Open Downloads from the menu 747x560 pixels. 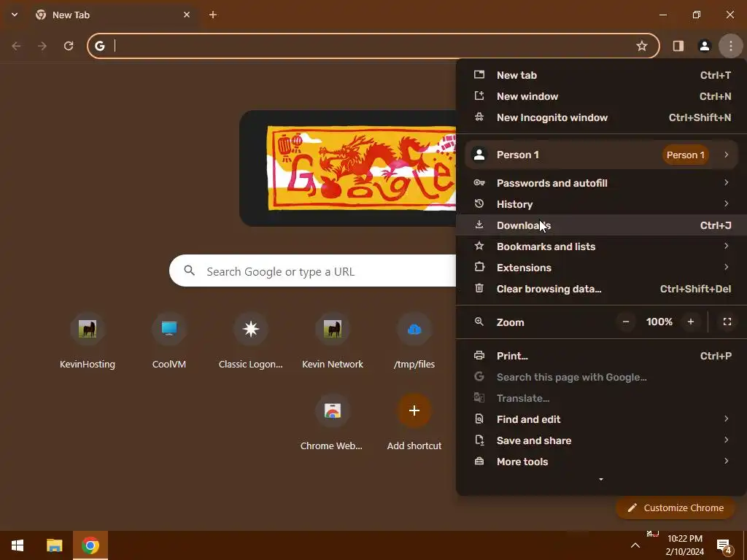click(601, 225)
